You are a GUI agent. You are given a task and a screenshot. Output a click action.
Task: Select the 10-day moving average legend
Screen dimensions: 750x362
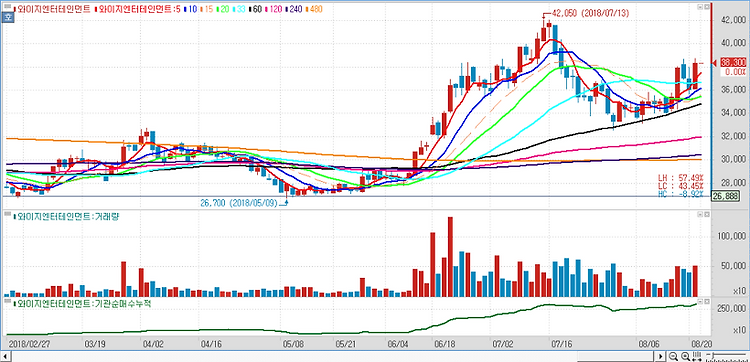coord(191,9)
